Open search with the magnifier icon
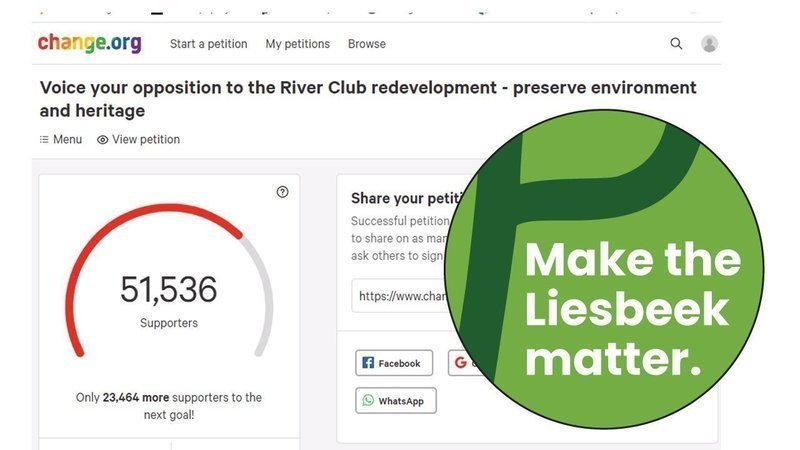The image size is (800, 450). pos(676,44)
